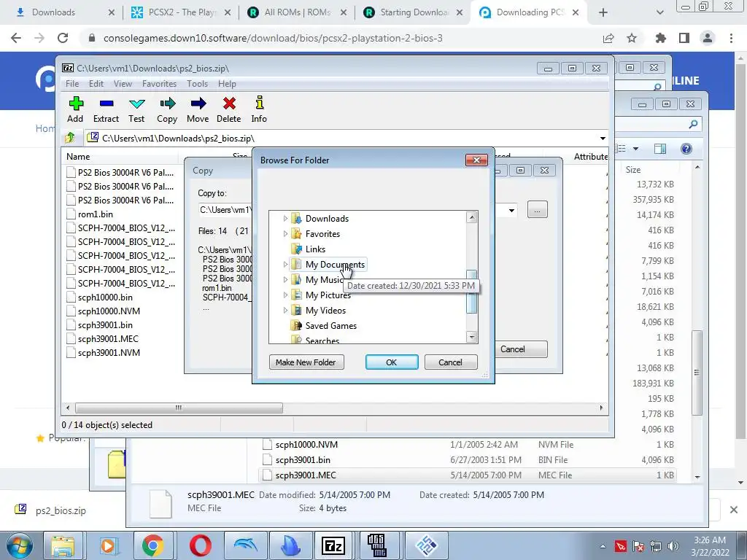Open the Chrome three-dot menu
Image resolution: width=747 pixels, height=560 pixels.
(731, 38)
